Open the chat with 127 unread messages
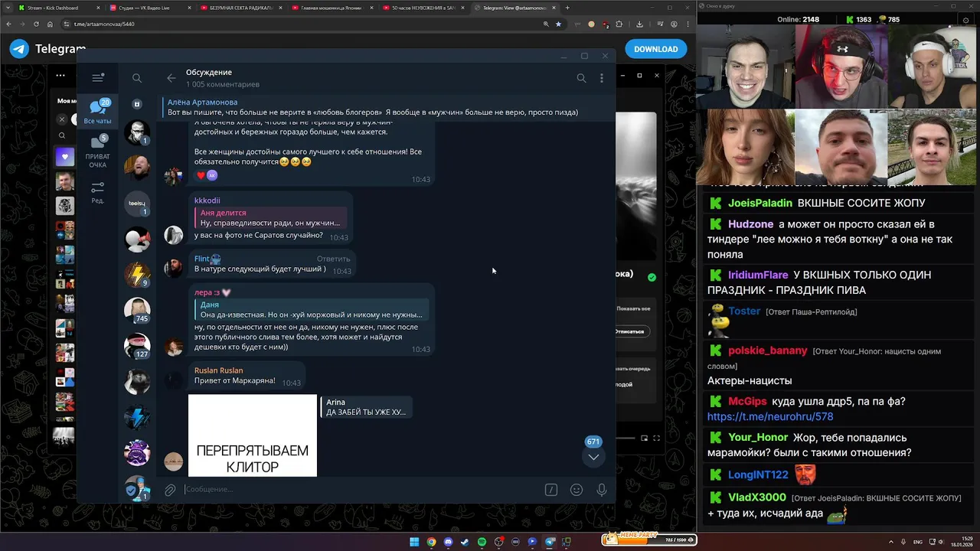980x551 pixels. pos(137,346)
